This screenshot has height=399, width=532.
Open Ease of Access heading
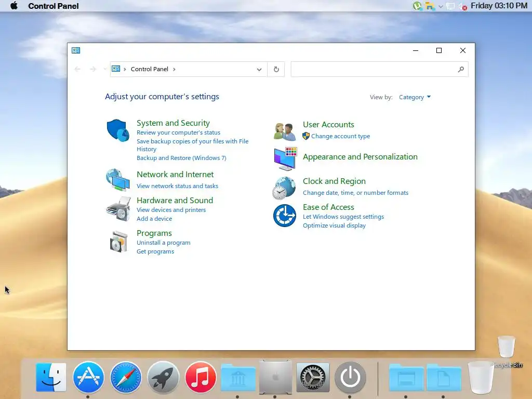[328, 207]
